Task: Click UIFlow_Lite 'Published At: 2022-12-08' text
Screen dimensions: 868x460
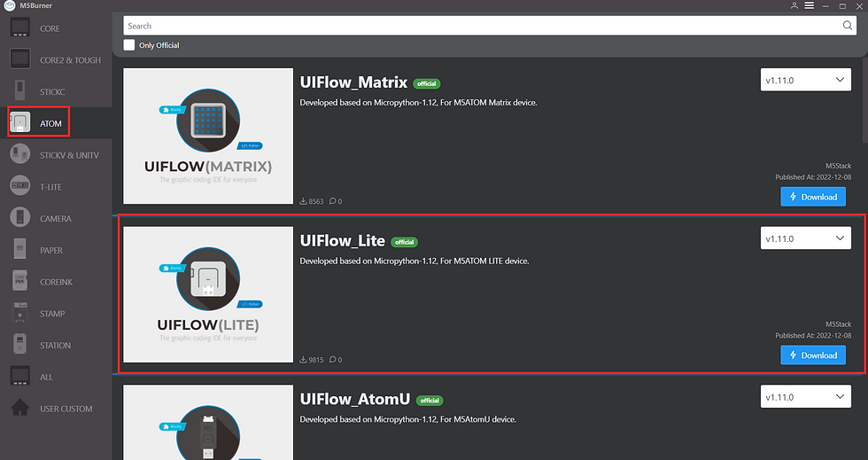Action: tap(813, 336)
